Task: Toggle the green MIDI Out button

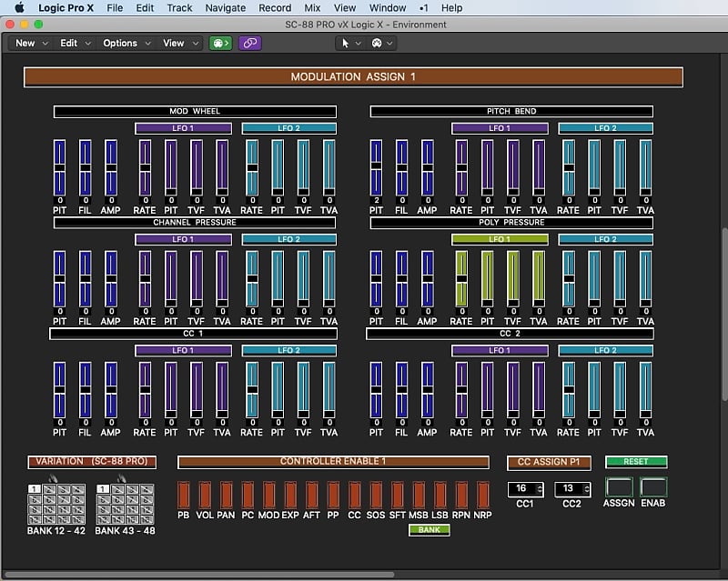Action: (220, 43)
